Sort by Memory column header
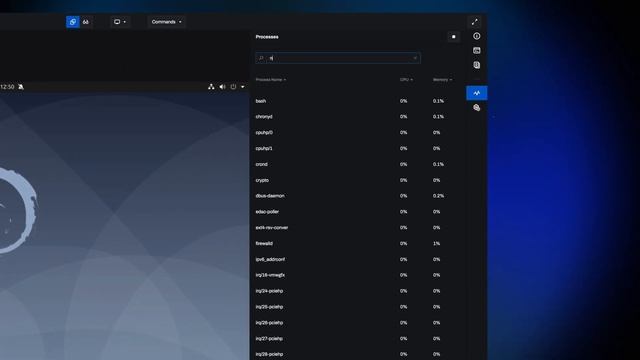 tap(442, 80)
